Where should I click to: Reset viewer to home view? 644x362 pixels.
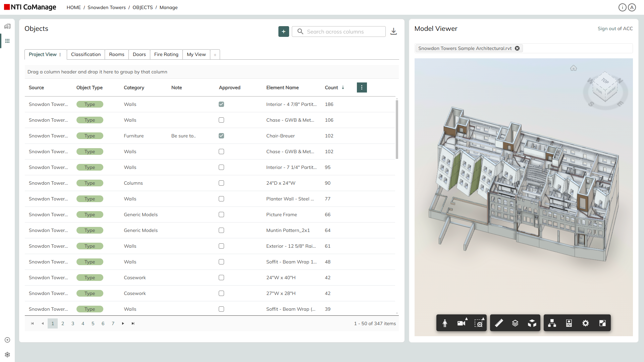pyautogui.click(x=574, y=68)
